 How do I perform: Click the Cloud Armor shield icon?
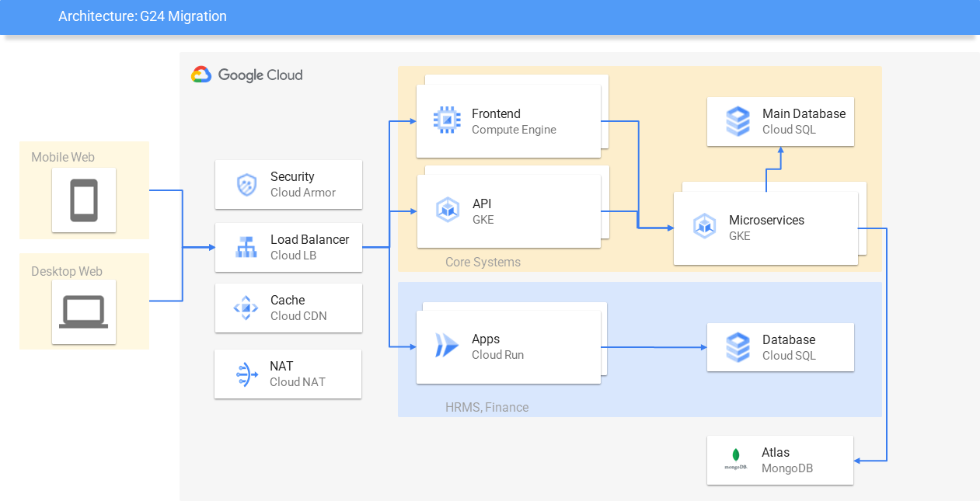(x=246, y=185)
